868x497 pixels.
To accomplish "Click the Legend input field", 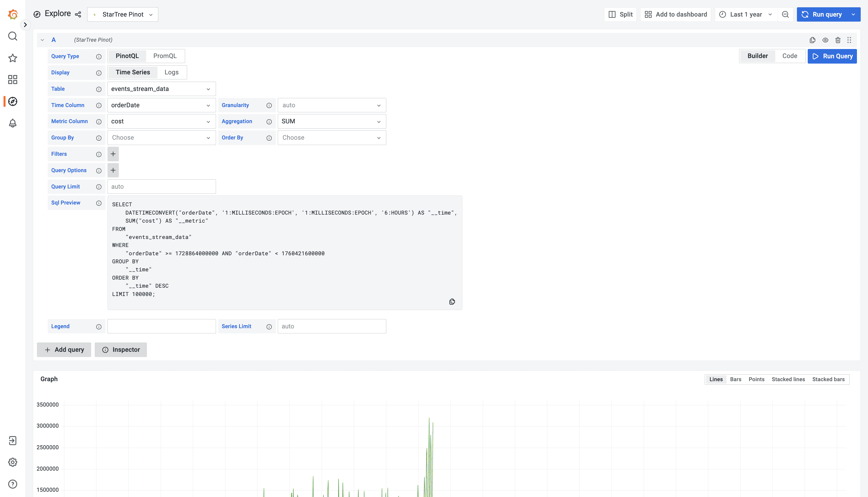I will (x=161, y=326).
